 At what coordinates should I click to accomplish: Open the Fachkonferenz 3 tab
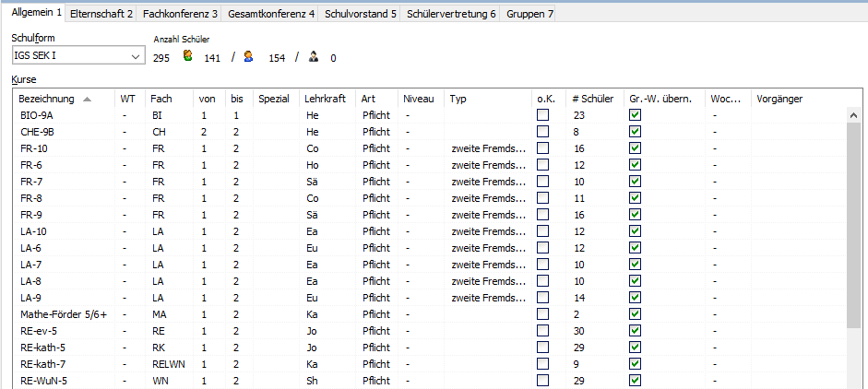[x=181, y=14]
